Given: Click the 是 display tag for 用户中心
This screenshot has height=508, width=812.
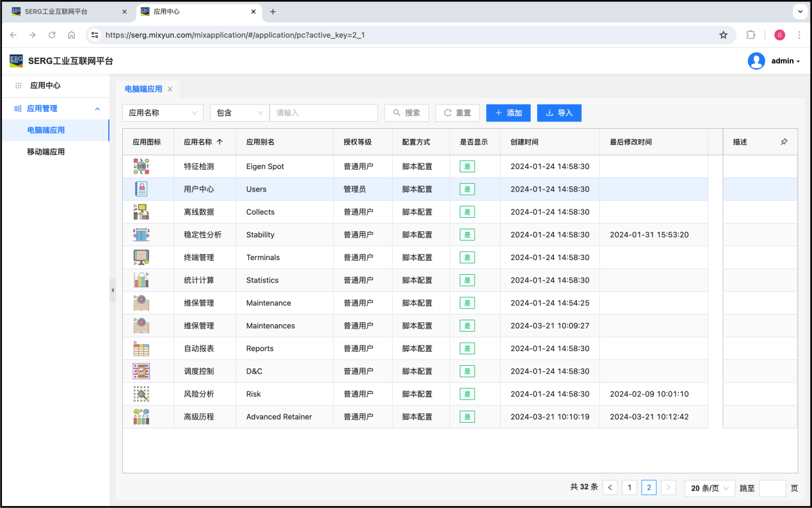Looking at the screenshot, I should click(467, 190).
